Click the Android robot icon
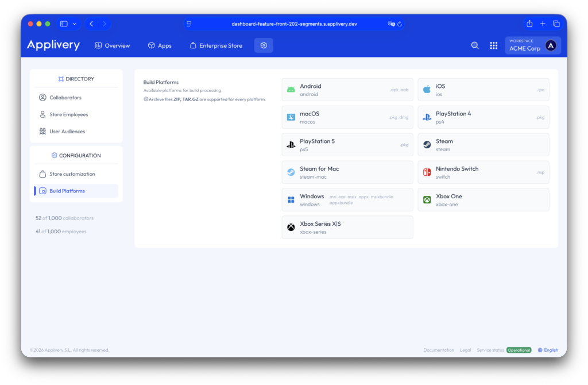This screenshot has width=588, height=385. point(291,90)
